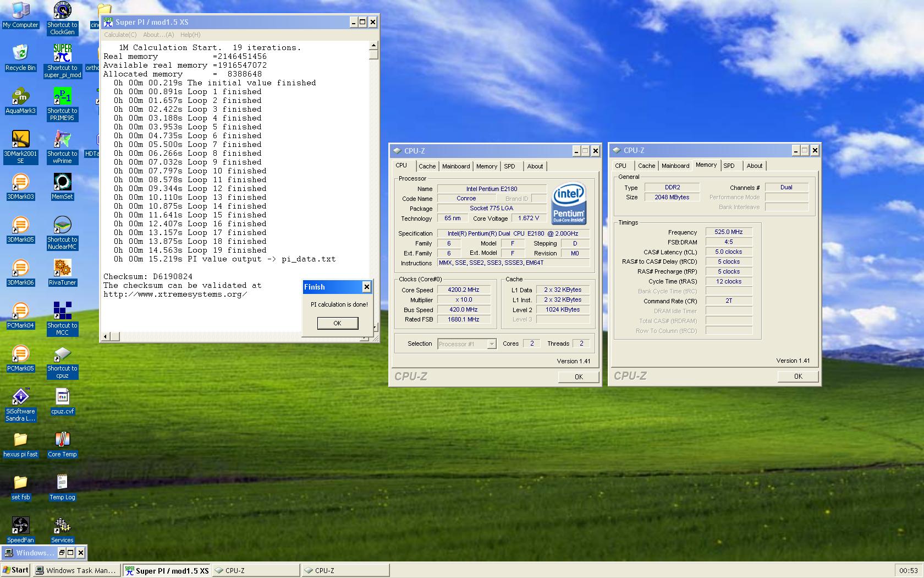Open My Computer desktop icon
924x578 pixels.
click(20, 15)
